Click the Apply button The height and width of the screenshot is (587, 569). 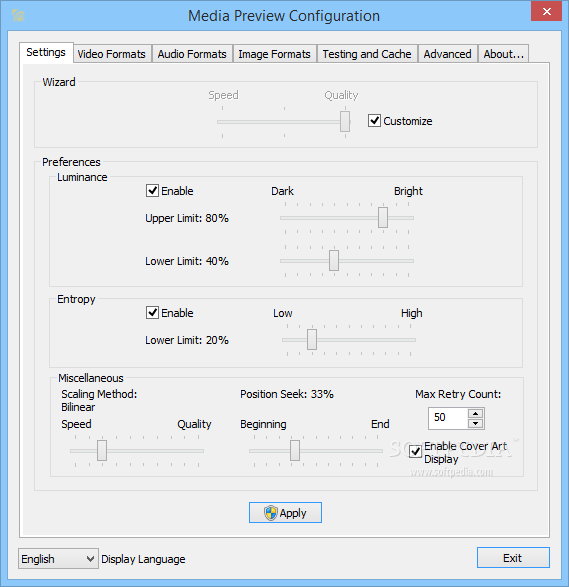285,513
